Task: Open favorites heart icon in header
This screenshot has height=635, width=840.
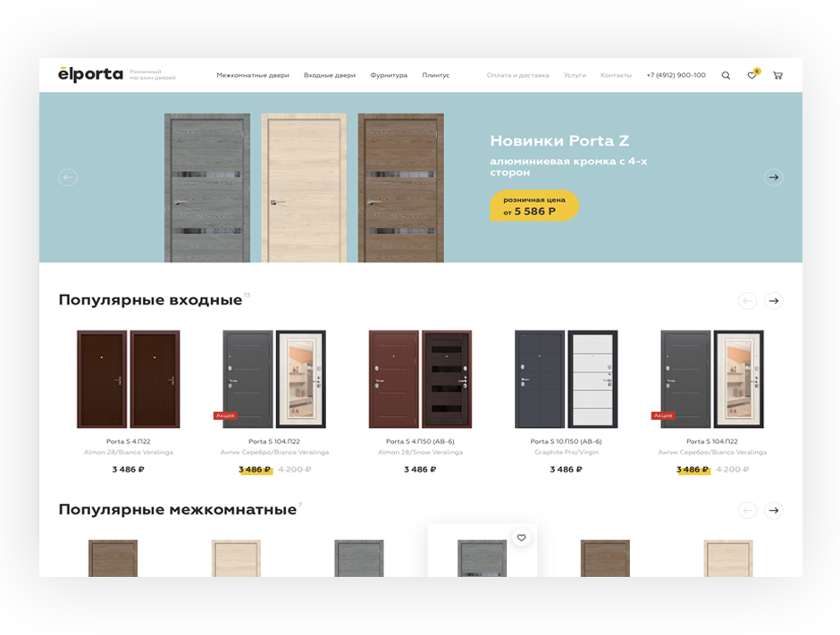Action: 752,75
